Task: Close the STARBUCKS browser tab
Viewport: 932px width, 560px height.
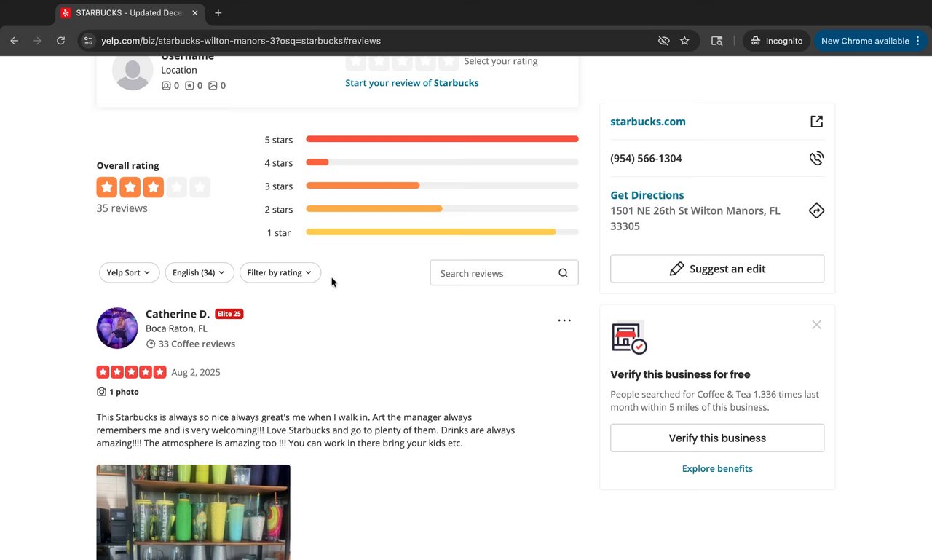Action: coord(194,13)
